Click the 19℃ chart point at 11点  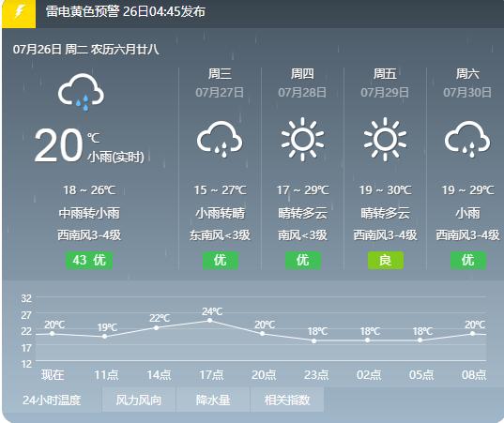104,337
